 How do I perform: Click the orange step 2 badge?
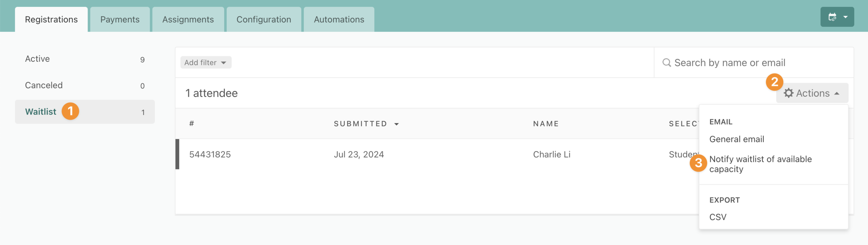(775, 82)
